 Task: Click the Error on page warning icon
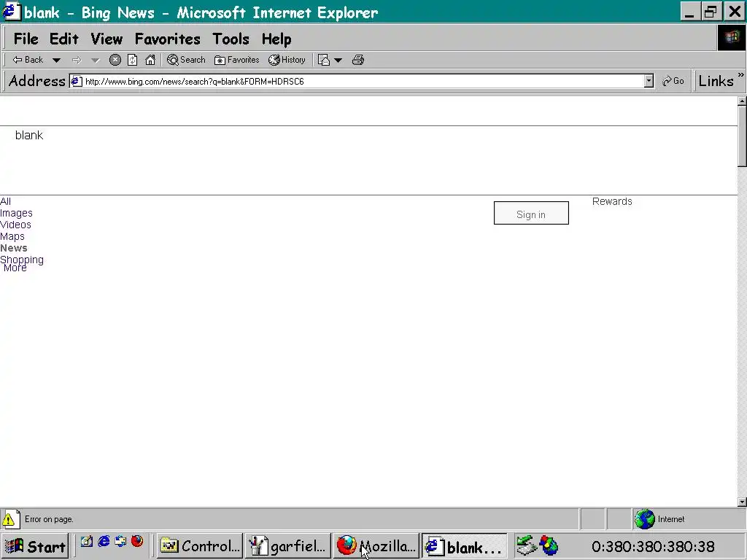(x=9, y=519)
